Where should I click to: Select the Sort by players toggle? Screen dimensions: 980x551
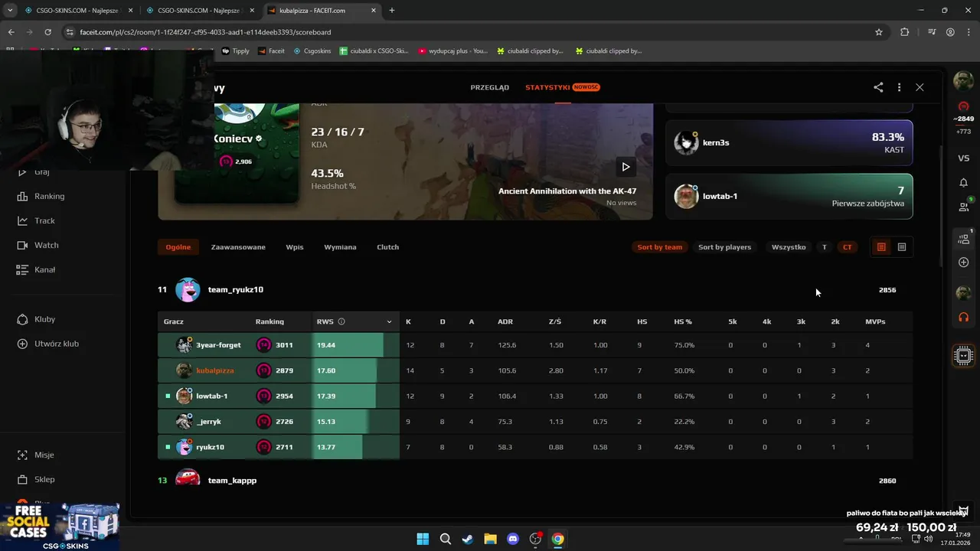point(724,247)
